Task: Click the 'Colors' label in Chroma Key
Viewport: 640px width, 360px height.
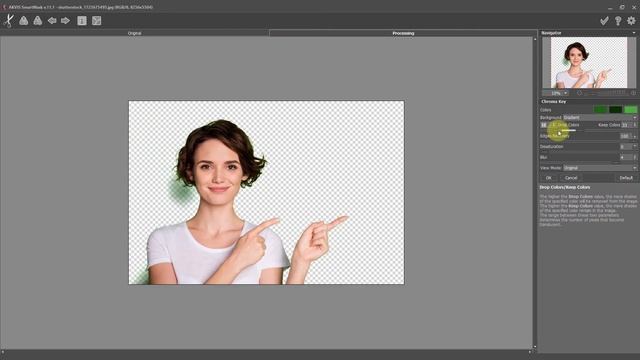Action: (546, 110)
